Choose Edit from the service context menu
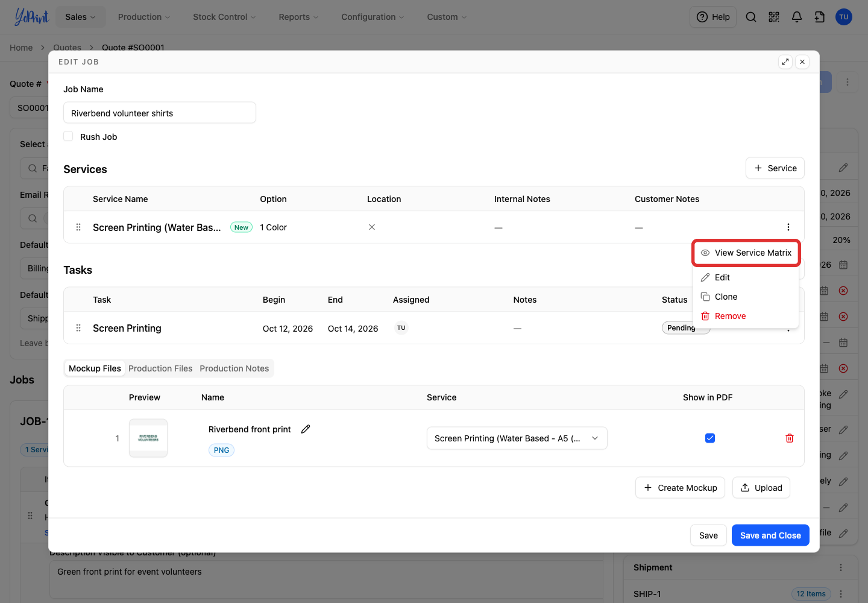The height and width of the screenshot is (603, 868). point(746,277)
